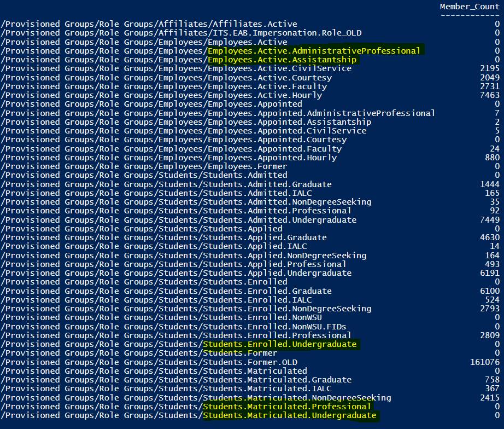Click the Students.Applied.IALC row
The image size is (504, 429).
(250, 247)
